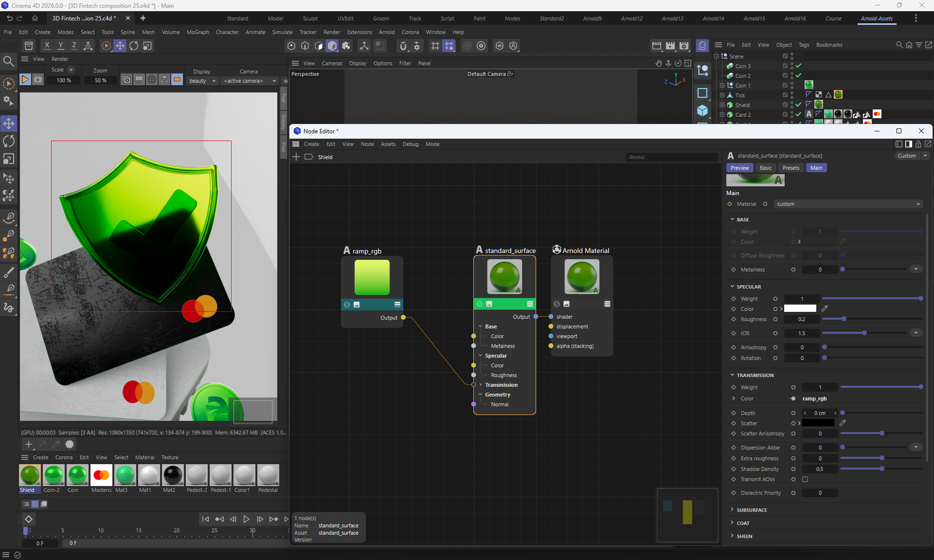Click the Add node plus icon
The width and height of the screenshot is (934, 560).
(296, 157)
